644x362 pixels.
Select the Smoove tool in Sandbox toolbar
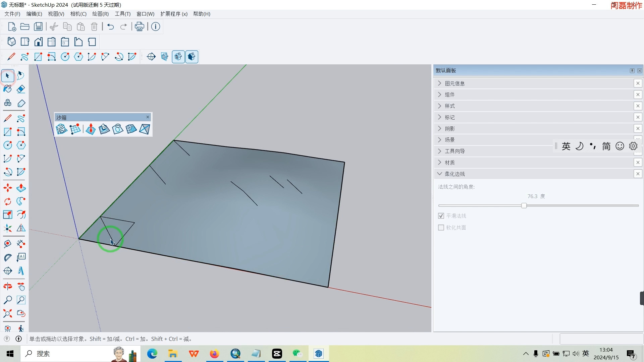[x=91, y=129]
